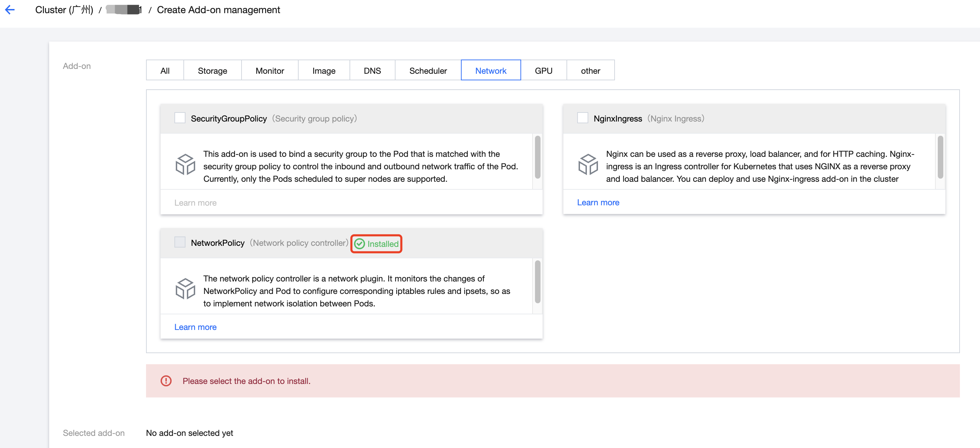Screen dimensions: 980x448
Task: Open the Scheduler tab
Action: 428,71
